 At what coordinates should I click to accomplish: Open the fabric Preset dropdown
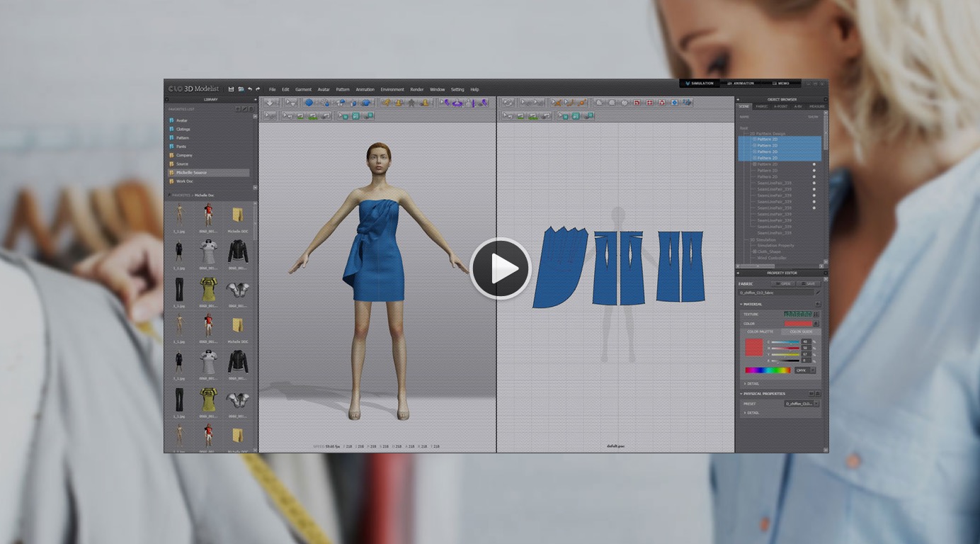802,404
